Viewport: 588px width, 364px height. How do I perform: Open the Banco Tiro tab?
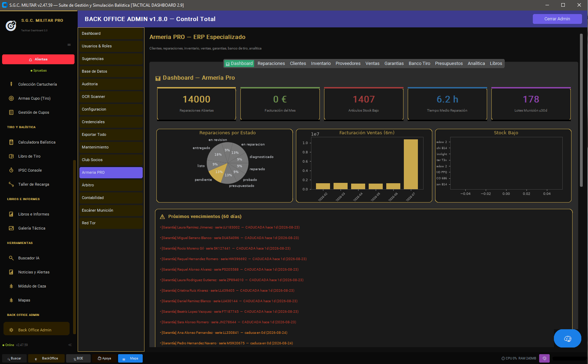(x=419, y=64)
